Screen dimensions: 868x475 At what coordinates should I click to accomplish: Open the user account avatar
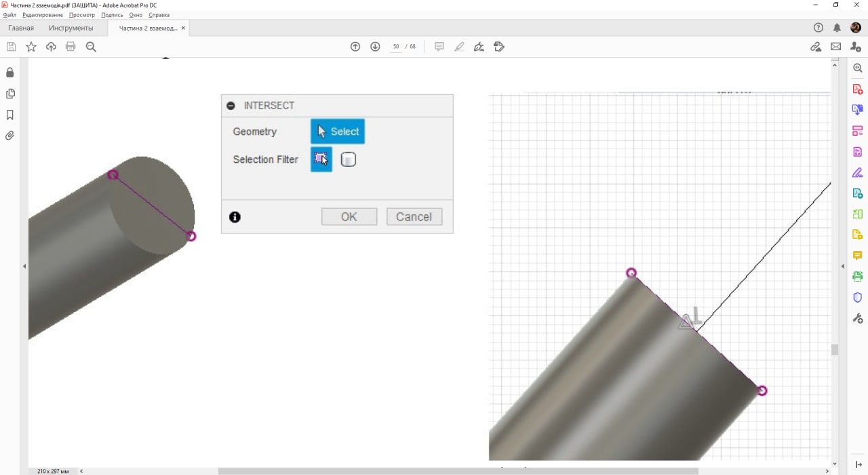(x=856, y=28)
